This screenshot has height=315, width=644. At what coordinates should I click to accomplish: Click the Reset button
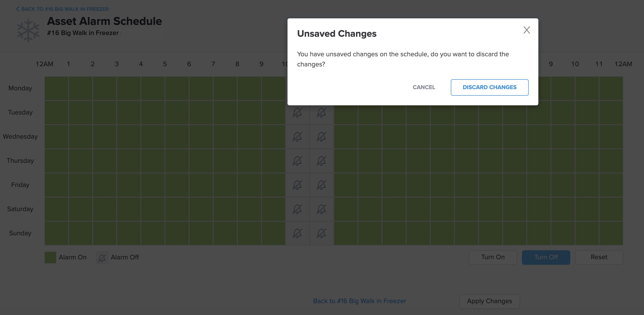point(599,257)
